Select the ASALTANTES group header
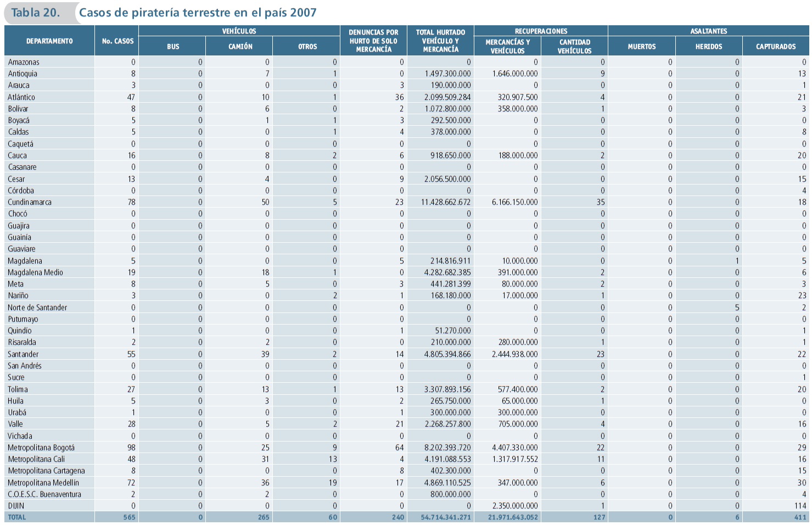 point(708,31)
